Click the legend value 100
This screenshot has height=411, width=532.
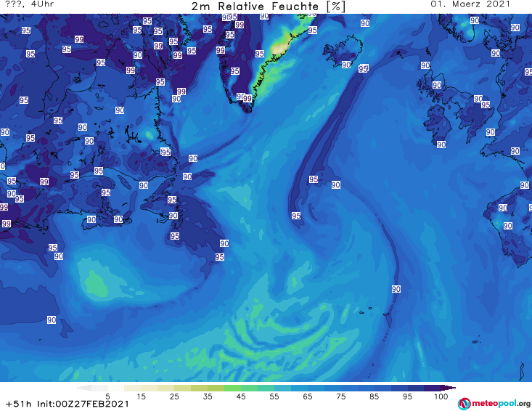[x=441, y=396]
